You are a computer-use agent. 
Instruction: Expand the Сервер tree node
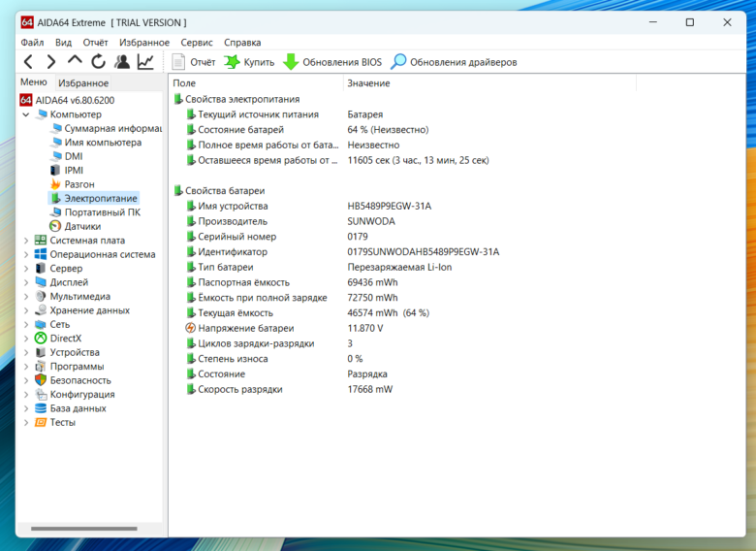pyautogui.click(x=26, y=269)
